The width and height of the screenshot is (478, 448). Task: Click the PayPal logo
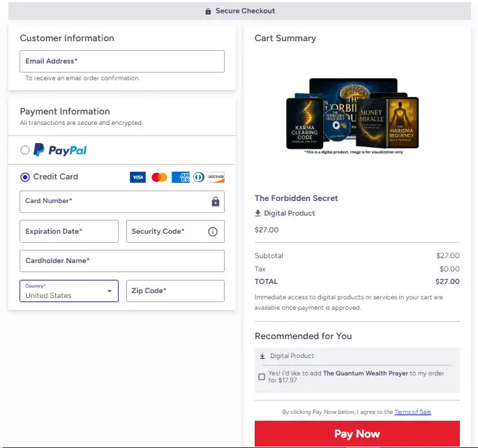tap(60, 150)
